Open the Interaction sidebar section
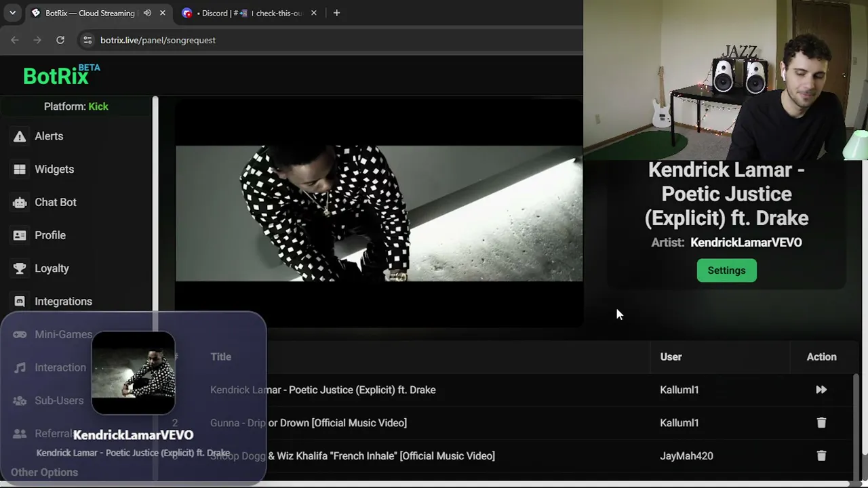The width and height of the screenshot is (868, 488). [60, 367]
